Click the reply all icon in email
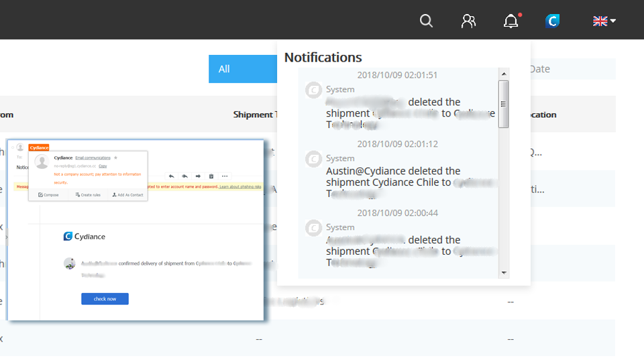This screenshot has width=644, height=362. [185, 176]
